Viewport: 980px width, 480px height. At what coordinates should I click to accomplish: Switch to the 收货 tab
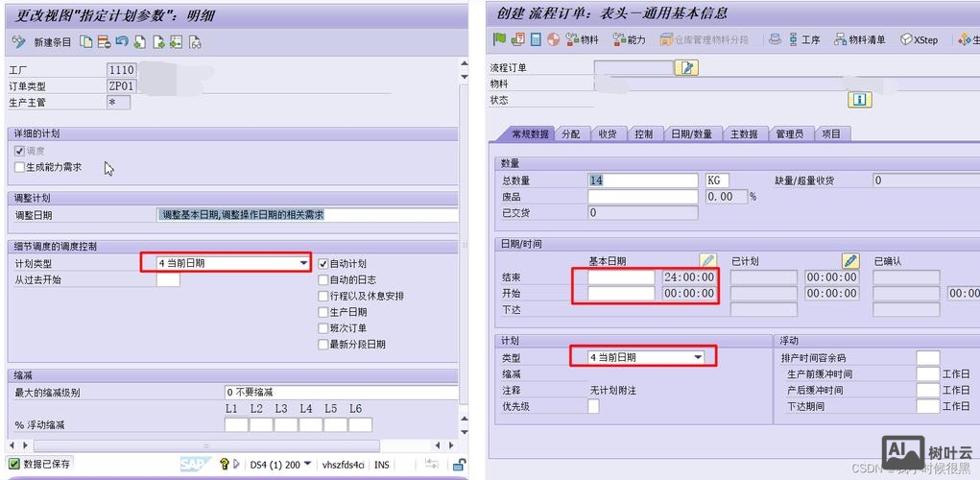(x=608, y=133)
